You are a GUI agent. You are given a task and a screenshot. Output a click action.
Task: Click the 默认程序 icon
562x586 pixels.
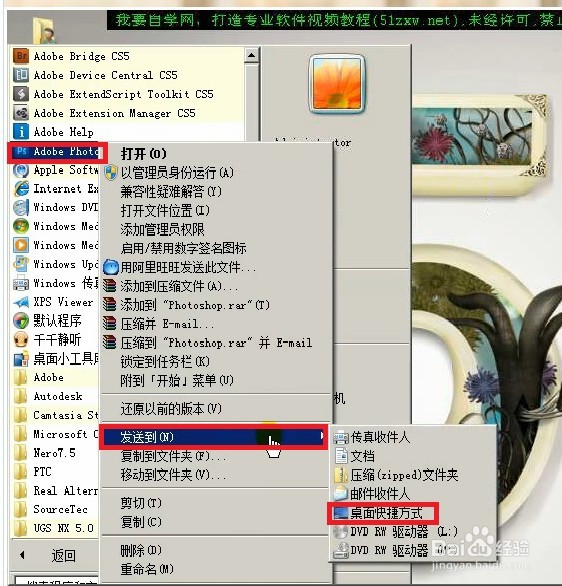click(x=21, y=321)
